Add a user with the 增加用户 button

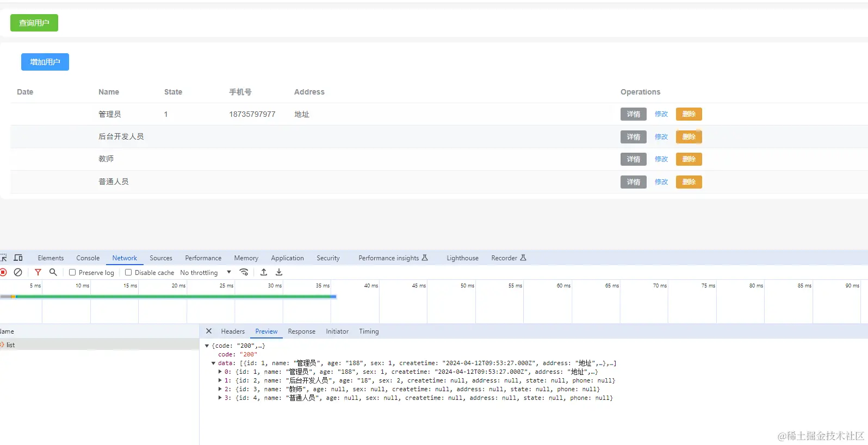[x=45, y=62]
